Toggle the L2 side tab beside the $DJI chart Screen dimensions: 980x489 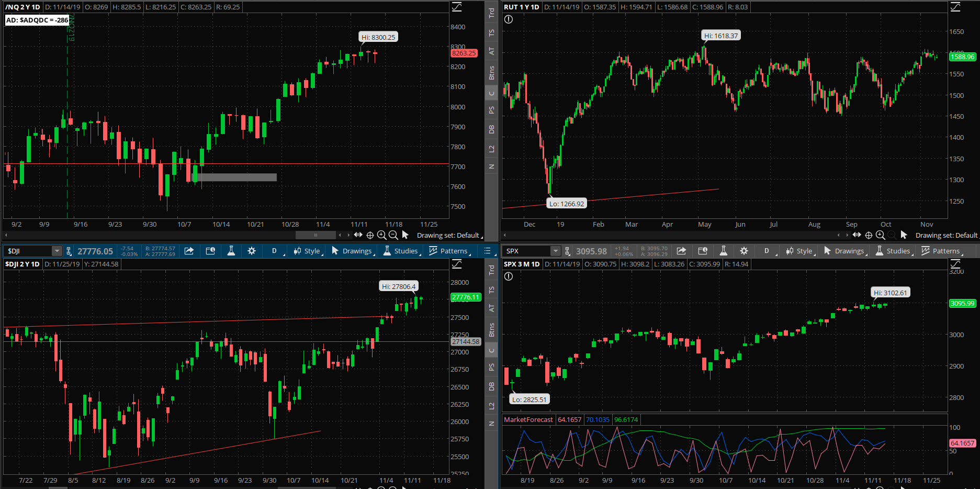click(x=492, y=406)
